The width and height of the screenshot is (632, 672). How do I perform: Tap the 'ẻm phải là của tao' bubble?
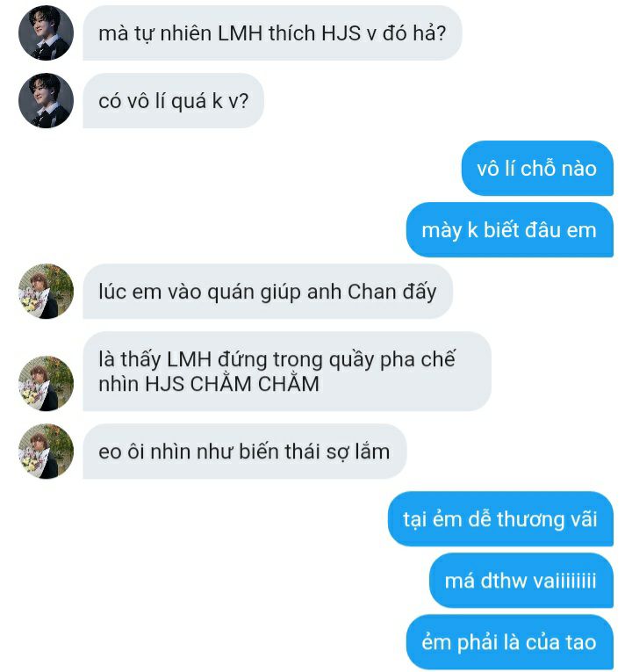(509, 642)
